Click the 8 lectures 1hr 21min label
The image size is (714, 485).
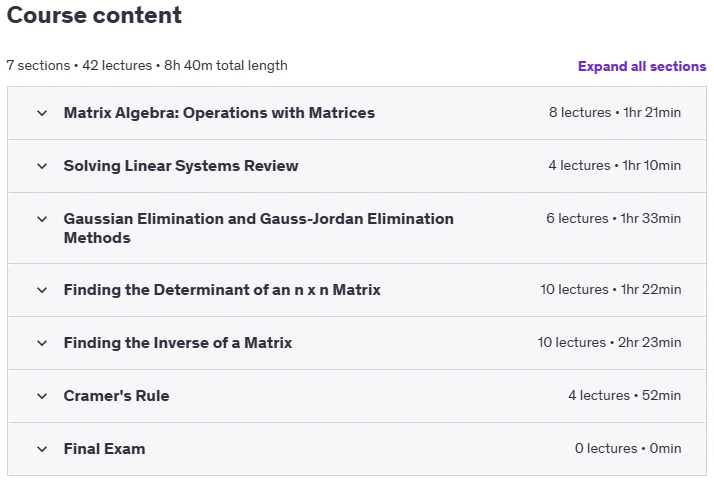[x=615, y=112]
